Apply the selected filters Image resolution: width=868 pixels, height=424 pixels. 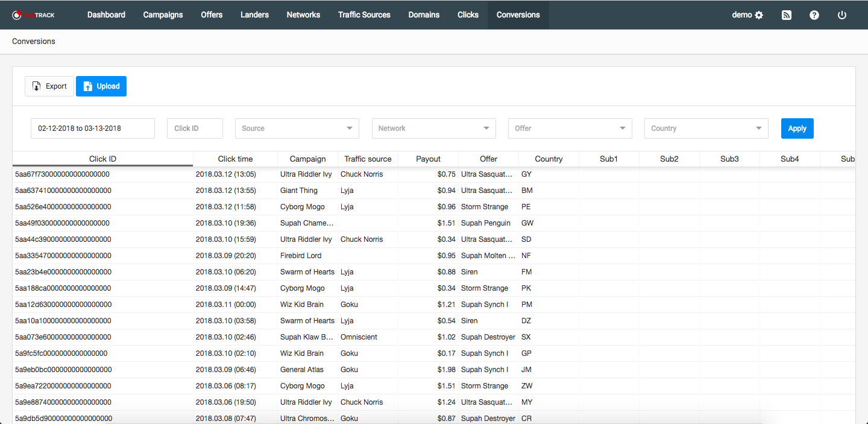coord(797,128)
